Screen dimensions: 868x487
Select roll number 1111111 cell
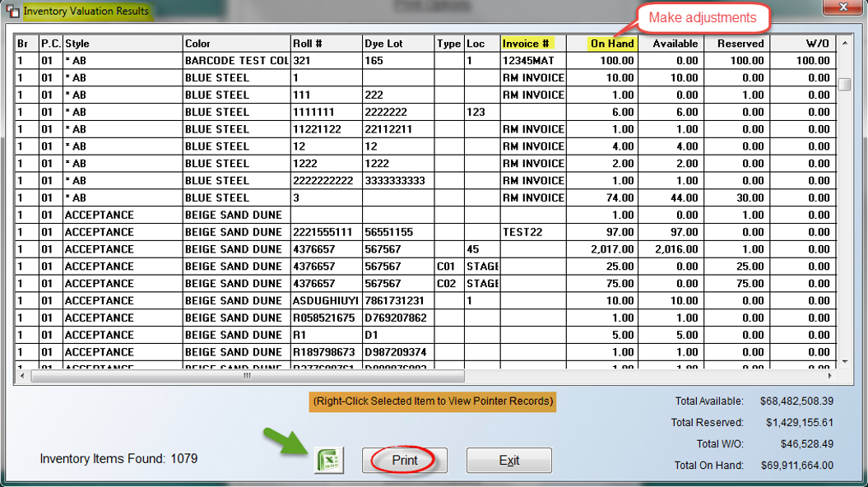tap(326, 112)
